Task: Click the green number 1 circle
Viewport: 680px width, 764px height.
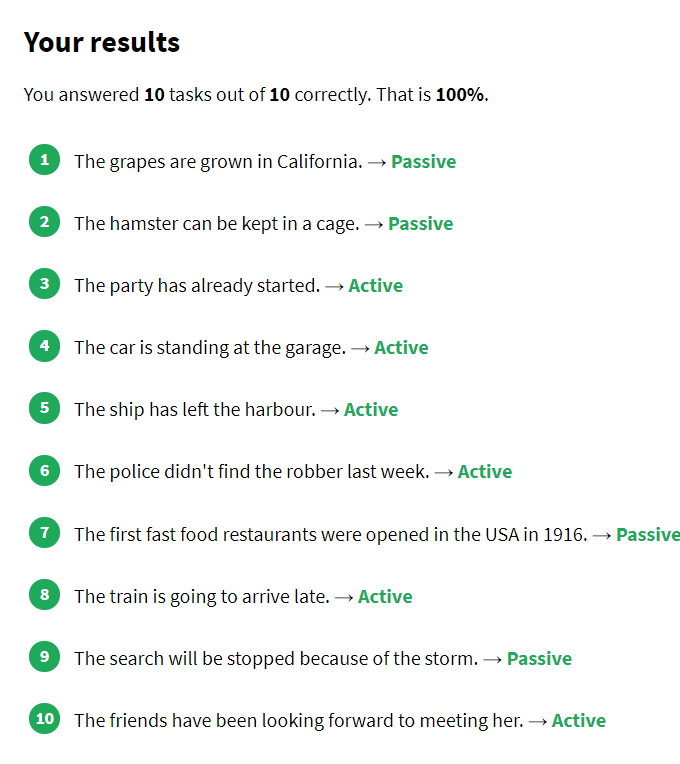Action: click(x=44, y=160)
